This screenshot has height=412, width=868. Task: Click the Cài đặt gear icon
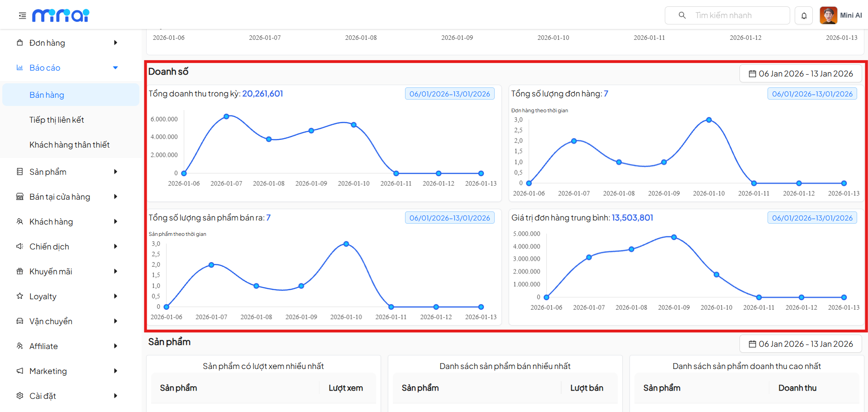pos(20,396)
